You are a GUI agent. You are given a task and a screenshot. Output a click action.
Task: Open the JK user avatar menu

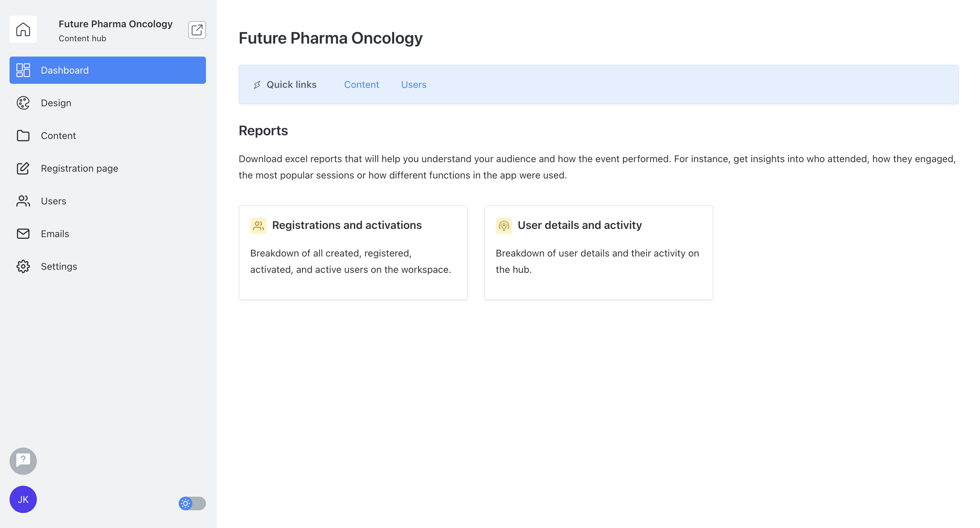coord(23,499)
